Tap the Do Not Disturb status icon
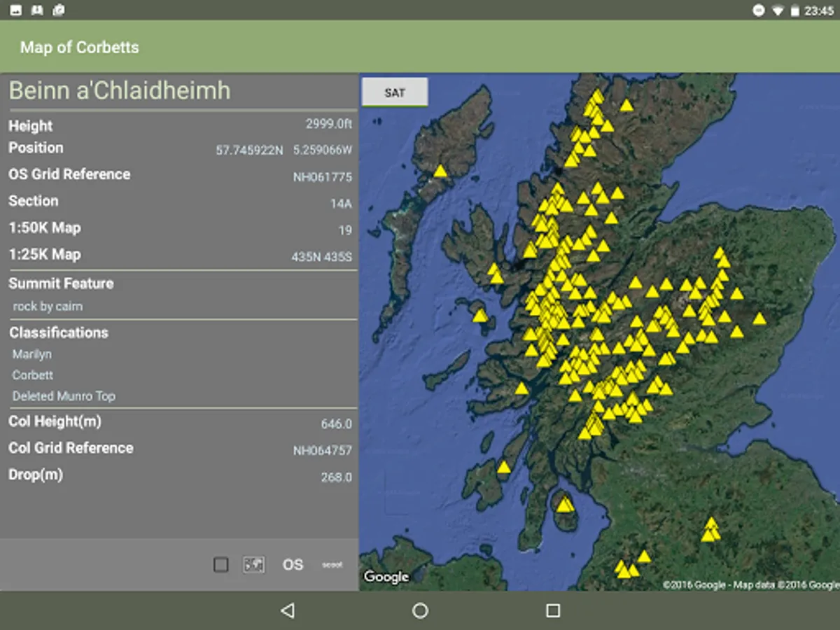 [758, 10]
